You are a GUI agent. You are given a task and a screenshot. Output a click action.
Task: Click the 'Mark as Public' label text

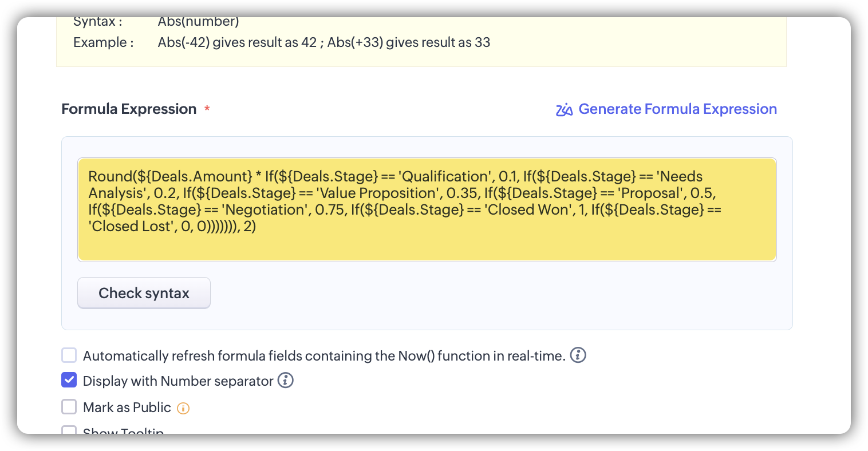127,408
